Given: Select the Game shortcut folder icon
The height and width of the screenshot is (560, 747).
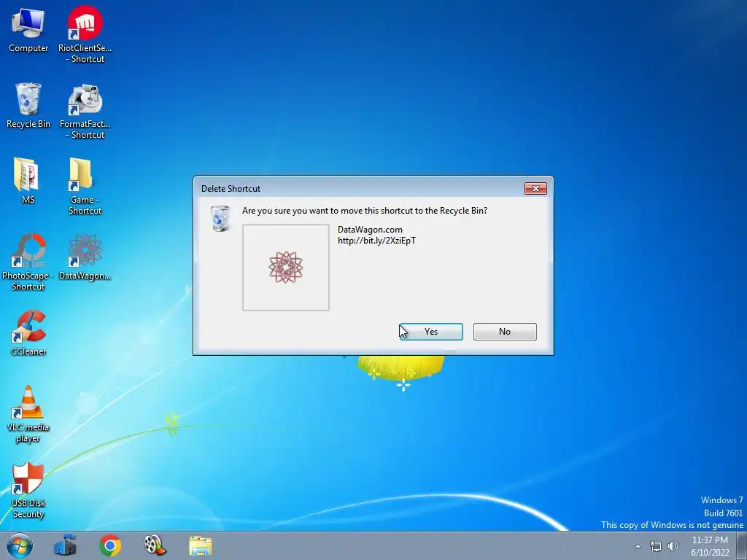Looking at the screenshot, I should pyautogui.click(x=85, y=186).
